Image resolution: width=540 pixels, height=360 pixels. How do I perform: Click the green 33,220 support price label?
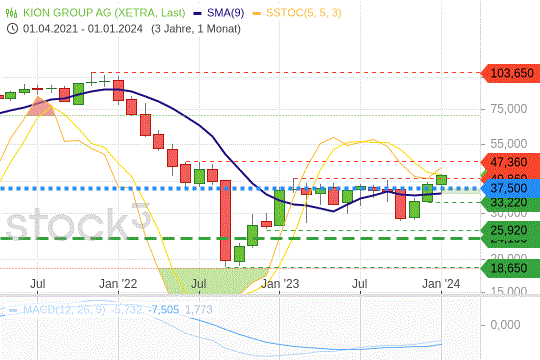pyautogui.click(x=510, y=203)
